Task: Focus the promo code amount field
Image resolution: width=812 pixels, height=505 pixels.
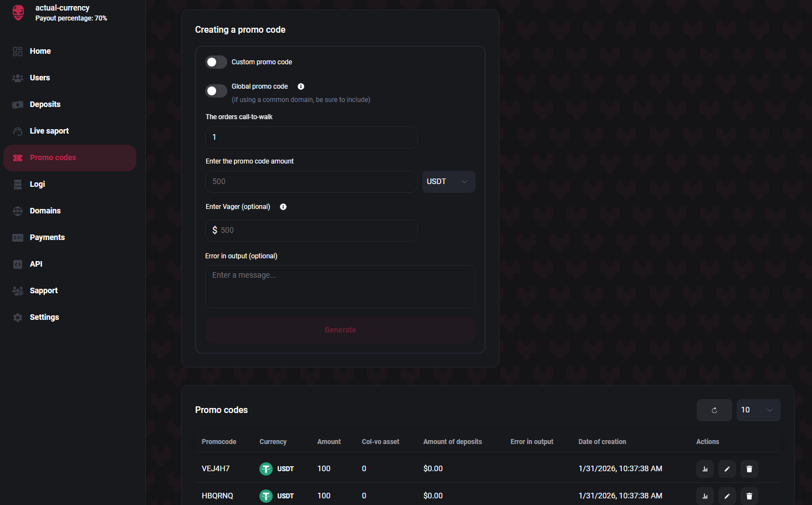Action: (x=311, y=182)
